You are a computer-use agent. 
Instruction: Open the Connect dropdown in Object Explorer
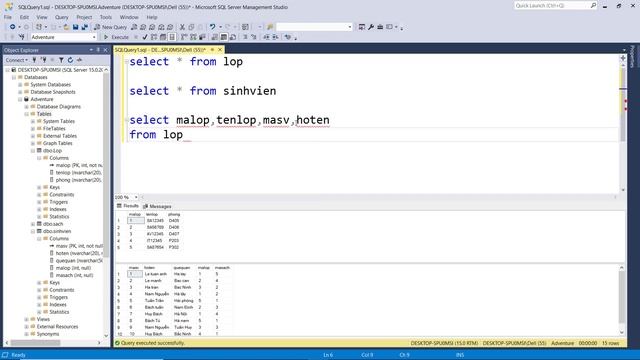[x=17, y=60]
